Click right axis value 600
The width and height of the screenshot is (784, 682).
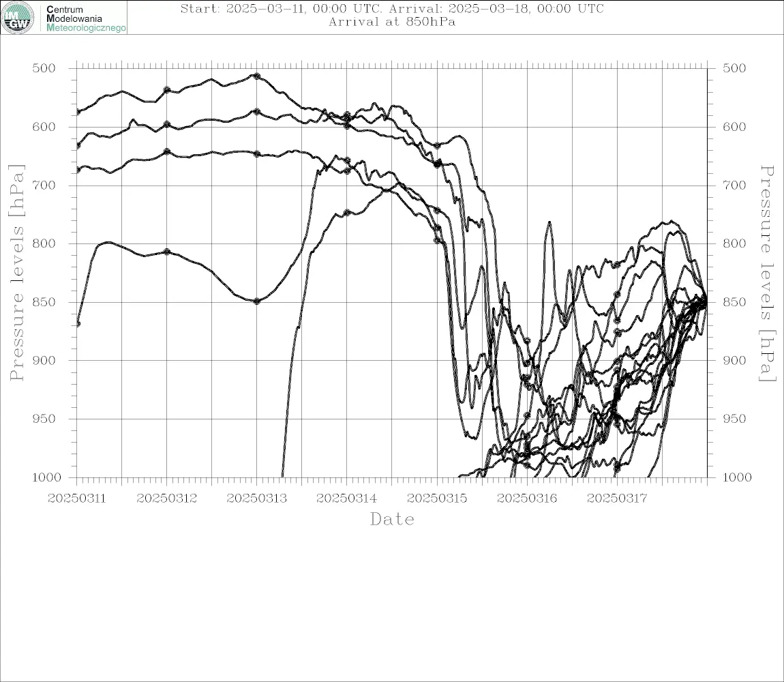point(734,127)
